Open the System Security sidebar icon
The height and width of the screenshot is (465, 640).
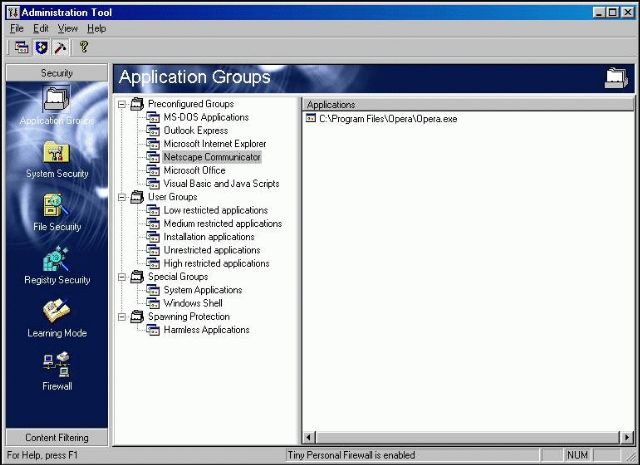coord(56,152)
